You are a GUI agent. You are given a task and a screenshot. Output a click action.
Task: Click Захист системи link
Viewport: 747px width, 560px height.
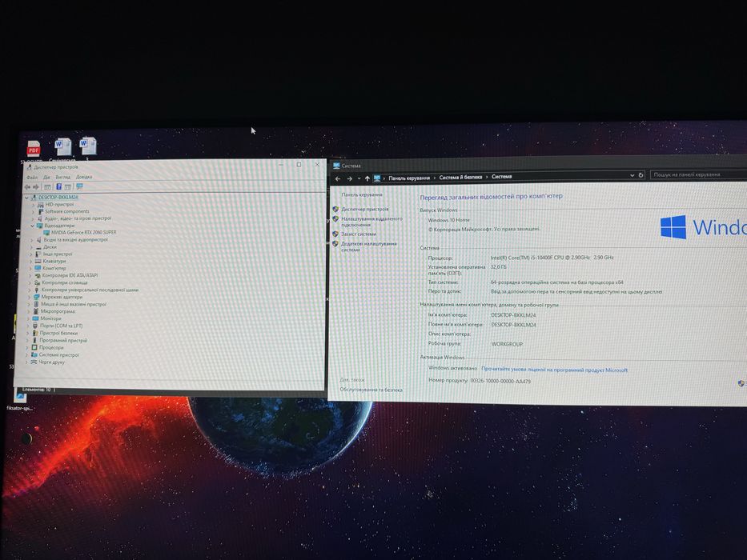pyautogui.click(x=359, y=234)
